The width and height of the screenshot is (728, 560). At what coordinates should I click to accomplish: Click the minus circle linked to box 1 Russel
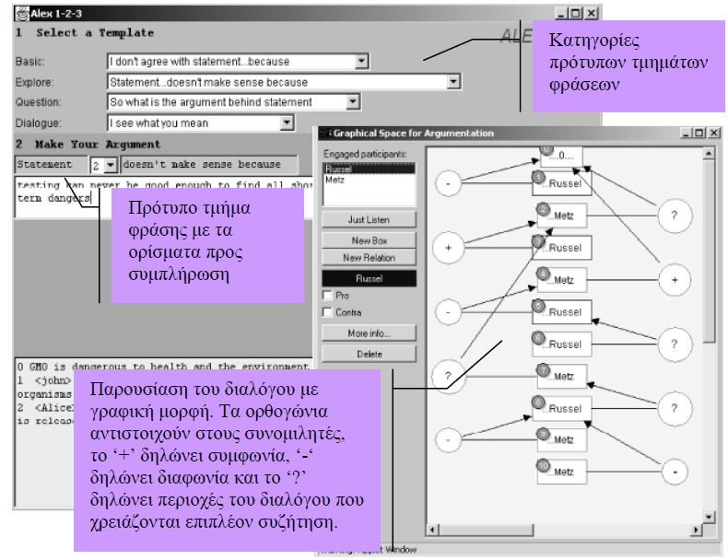[x=448, y=183]
